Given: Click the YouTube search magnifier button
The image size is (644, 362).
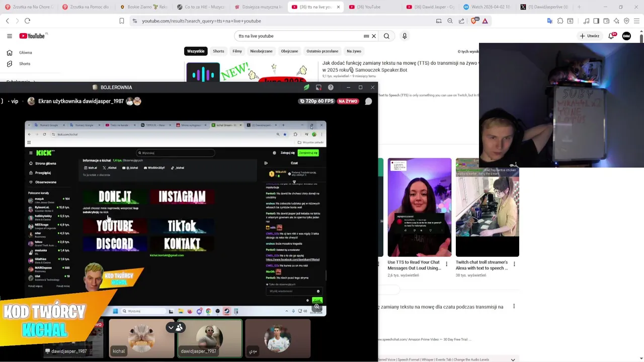Looking at the screenshot, I should coord(386,36).
